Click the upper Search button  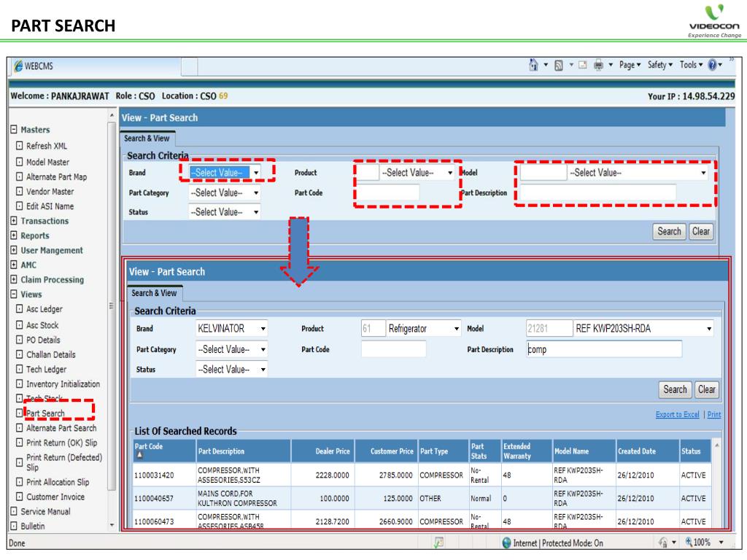pos(669,231)
